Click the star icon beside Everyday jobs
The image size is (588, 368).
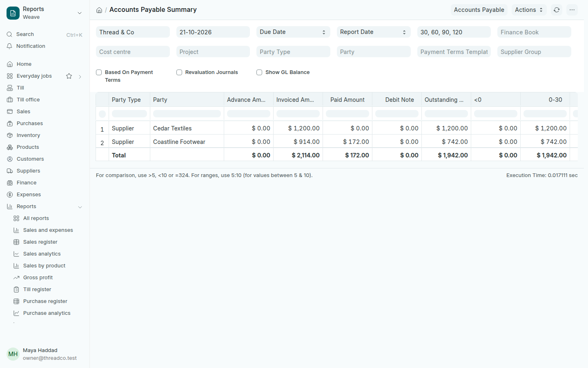[x=69, y=76]
